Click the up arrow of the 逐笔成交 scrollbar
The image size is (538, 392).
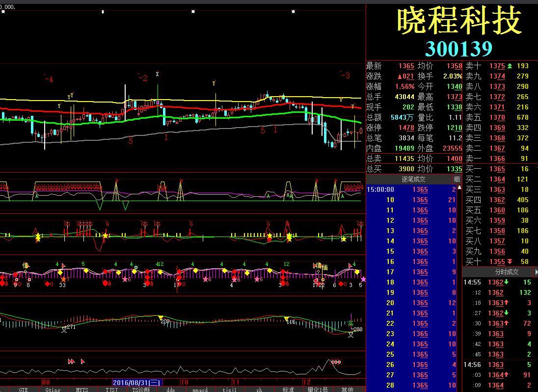pyautogui.click(x=459, y=187)
